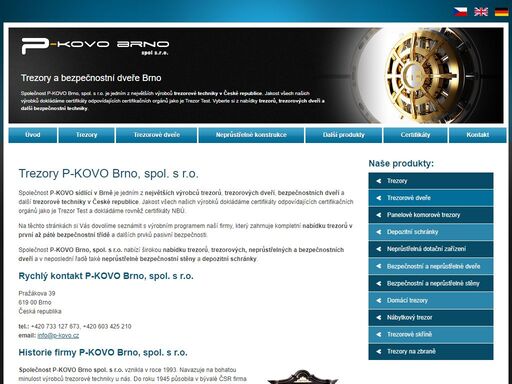Open Trezory na zbraně product link
Viewport: 512px width, 384px height.
431,352
